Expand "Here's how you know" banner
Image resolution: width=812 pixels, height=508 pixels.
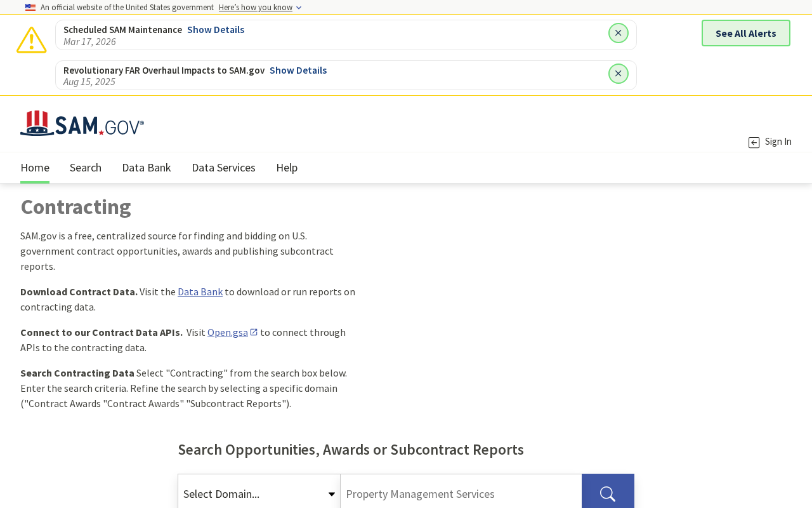click(260, 8)
